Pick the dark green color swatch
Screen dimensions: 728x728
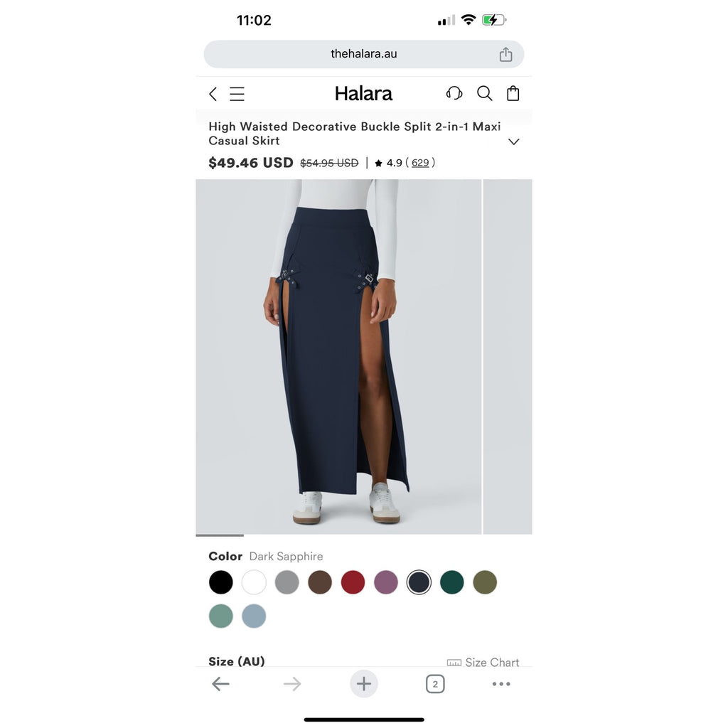[x=451, y=582]
